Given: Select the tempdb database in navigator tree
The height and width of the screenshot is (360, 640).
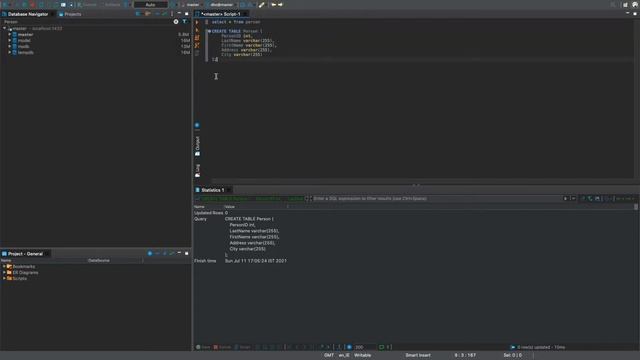Looking at the screenshot, I should pos(26,52).
